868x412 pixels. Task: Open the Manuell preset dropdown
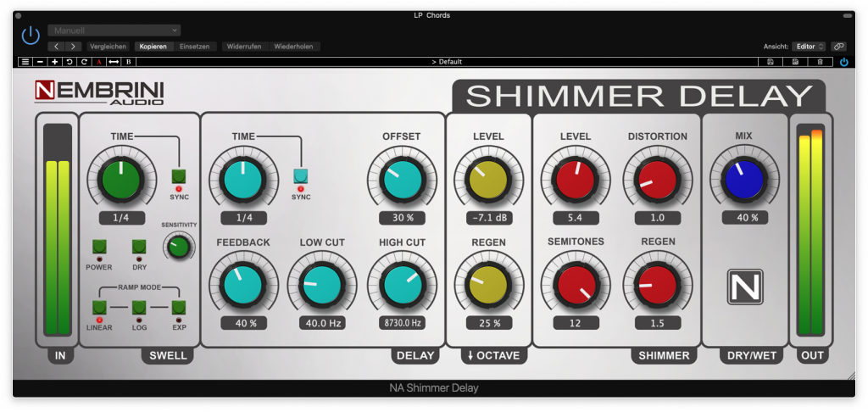coord(114,31)
